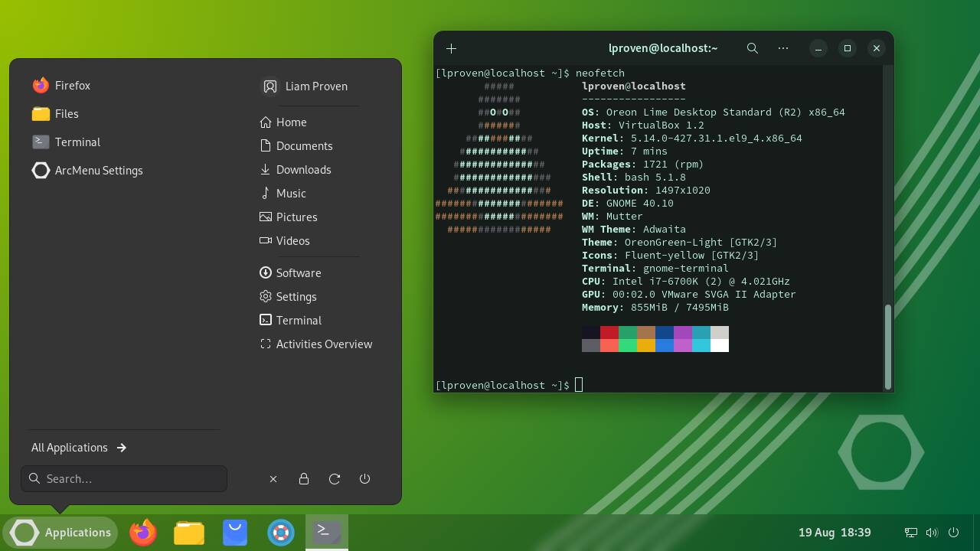This screenshot has width=980, height=551.
Task: Expand All Applications list
Action: [x=79, y=448]
